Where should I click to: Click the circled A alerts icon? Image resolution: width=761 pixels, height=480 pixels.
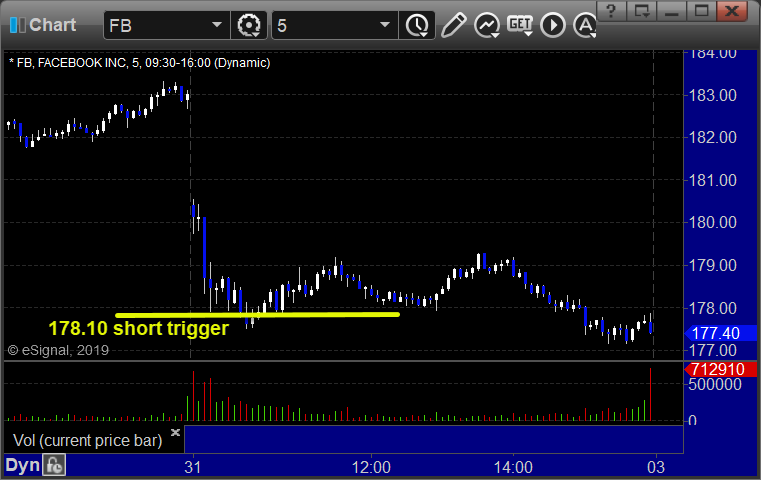(585, 25)
